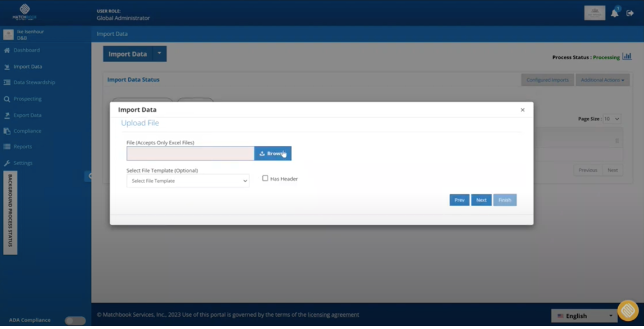
Task: Open the Background Process Status side tab
Action: pyautogui.click(x=11, y=213)
